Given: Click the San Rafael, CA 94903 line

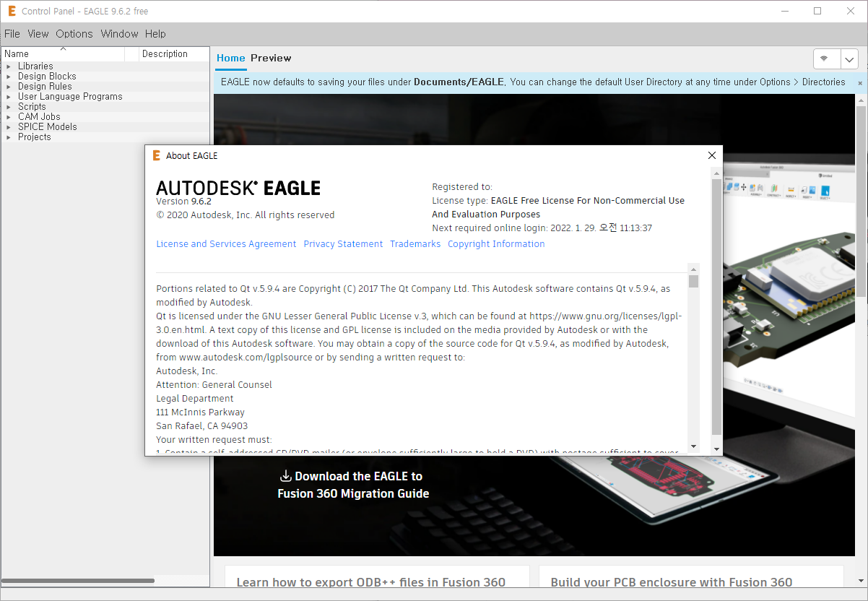Looking at the screenshot, I should pos(202,426).
